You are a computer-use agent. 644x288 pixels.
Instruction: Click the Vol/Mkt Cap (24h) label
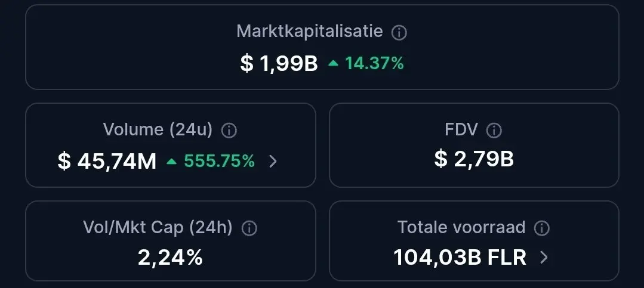click(x=158, y=227)
